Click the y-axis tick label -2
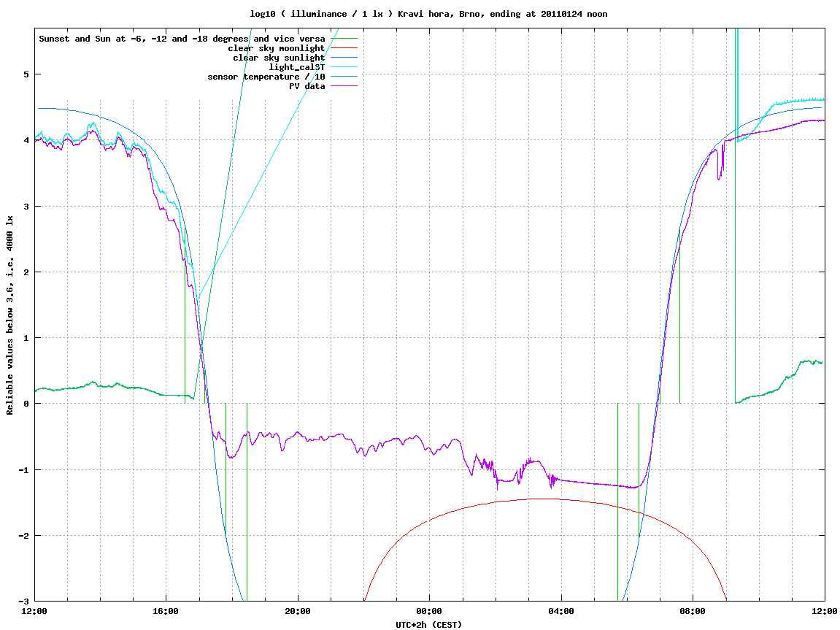 23,536
